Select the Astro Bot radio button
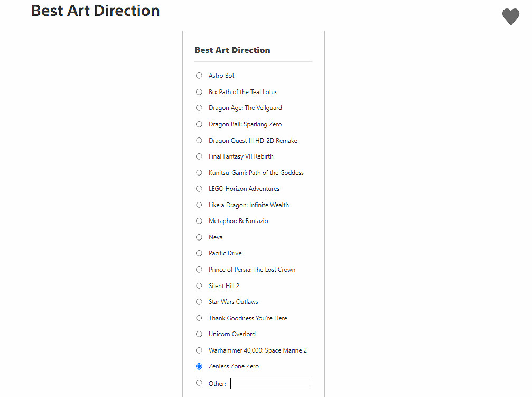This screenshot has height=397, width=532. pyautogui.click(x=199, y=76)
